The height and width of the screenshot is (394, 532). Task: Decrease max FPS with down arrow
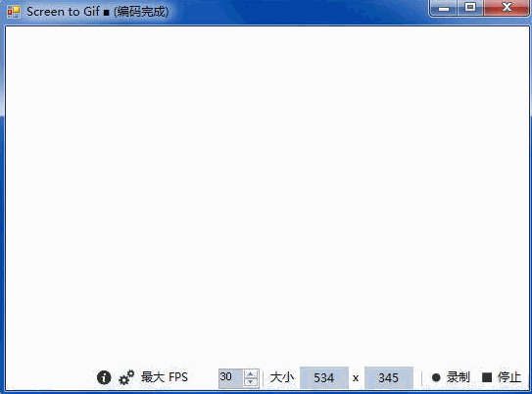coord(251,382)
